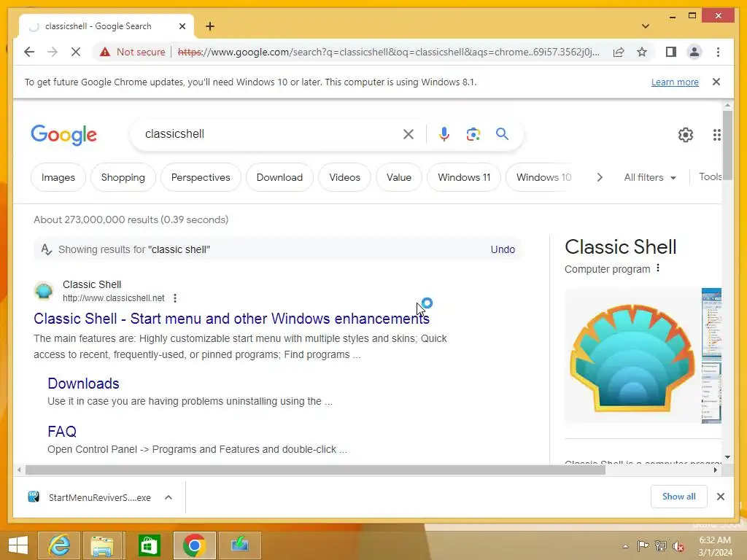Open the Classic Shell Start menu result
The height and width of the screenshot is (560, 747).
[x=231, y=319]
